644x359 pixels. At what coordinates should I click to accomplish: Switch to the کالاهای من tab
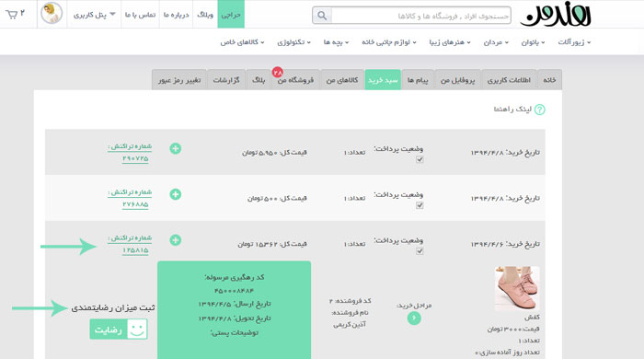pyautogui.click(x=342, y=80)
